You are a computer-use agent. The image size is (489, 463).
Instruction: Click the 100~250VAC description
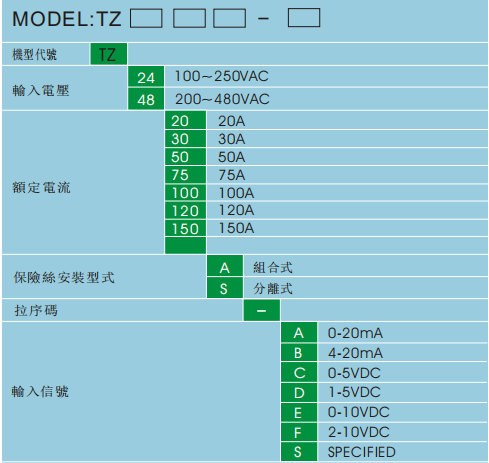222,76
